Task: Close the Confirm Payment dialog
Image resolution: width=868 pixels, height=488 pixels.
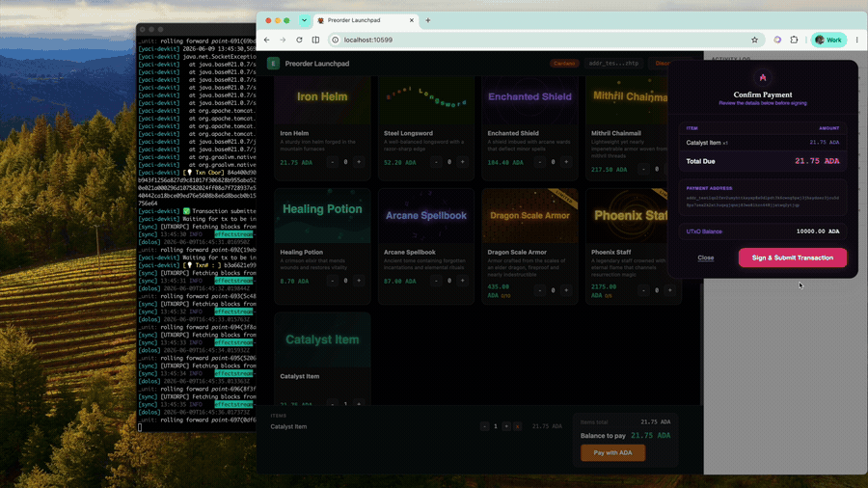Action: point(705,258)
